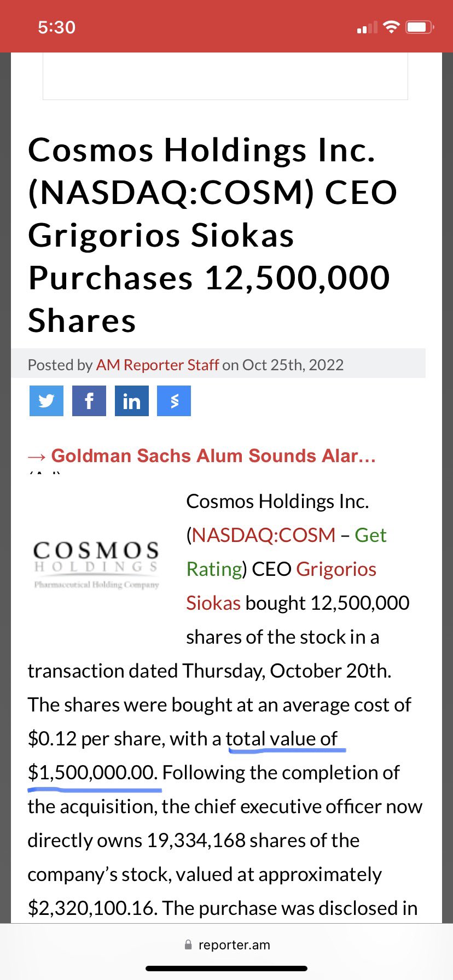
Task: Tap the article headline about Cosmos Holdings
Action: coord(213,235)
